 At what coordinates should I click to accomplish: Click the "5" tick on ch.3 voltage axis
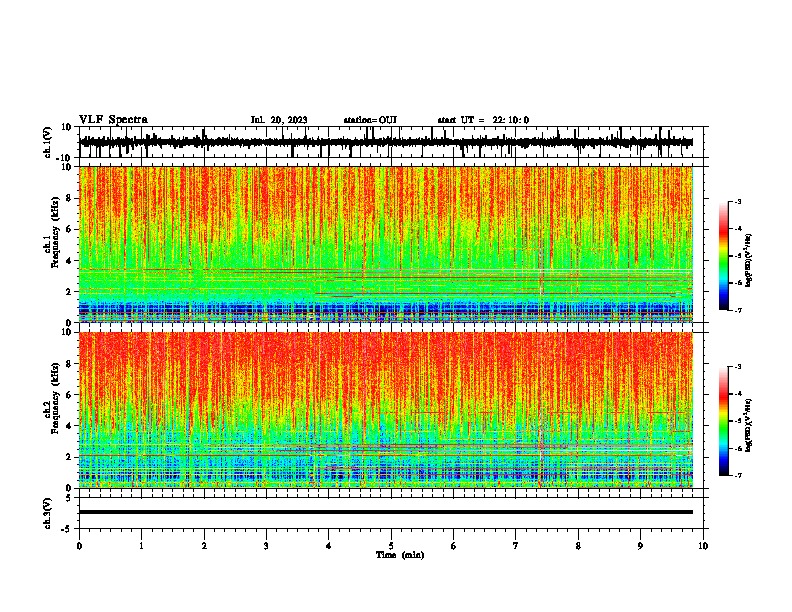[70, 498]
